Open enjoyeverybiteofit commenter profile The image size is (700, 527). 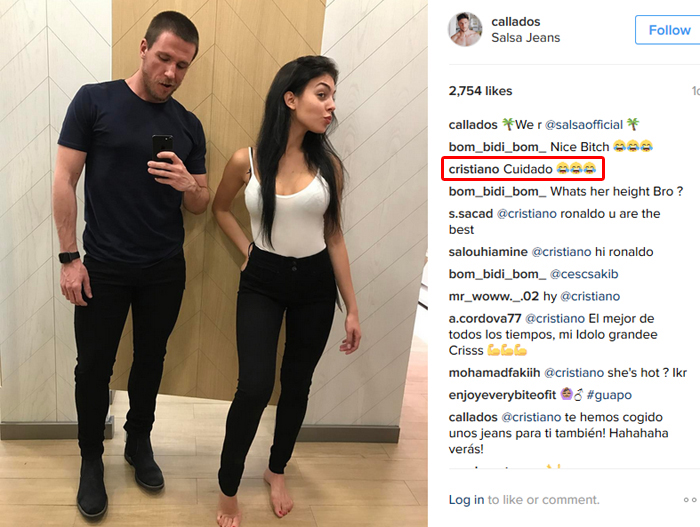[x=502, y=395]
